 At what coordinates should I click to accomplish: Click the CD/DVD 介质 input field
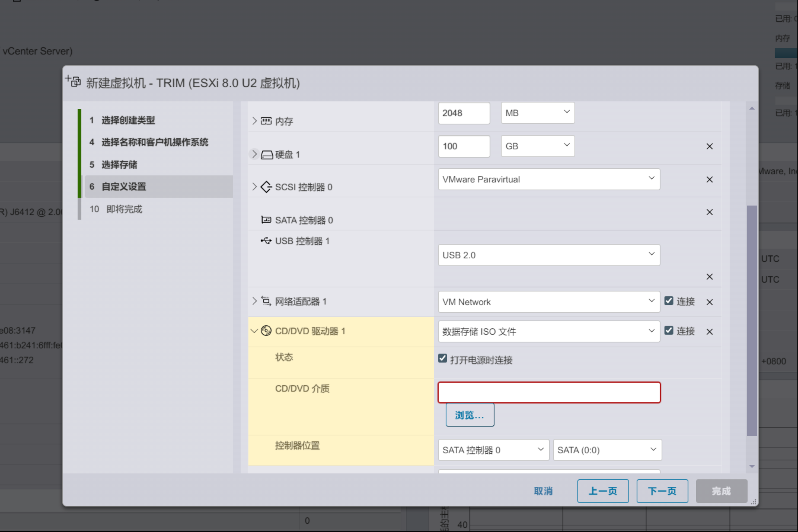pos(548,392)
